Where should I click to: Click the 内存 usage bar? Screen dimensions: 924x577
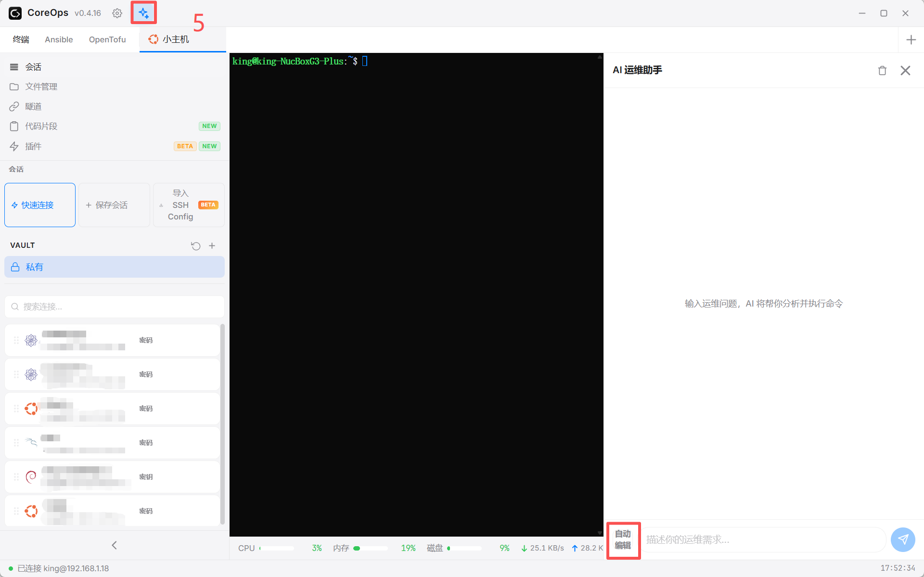point(371,548)
